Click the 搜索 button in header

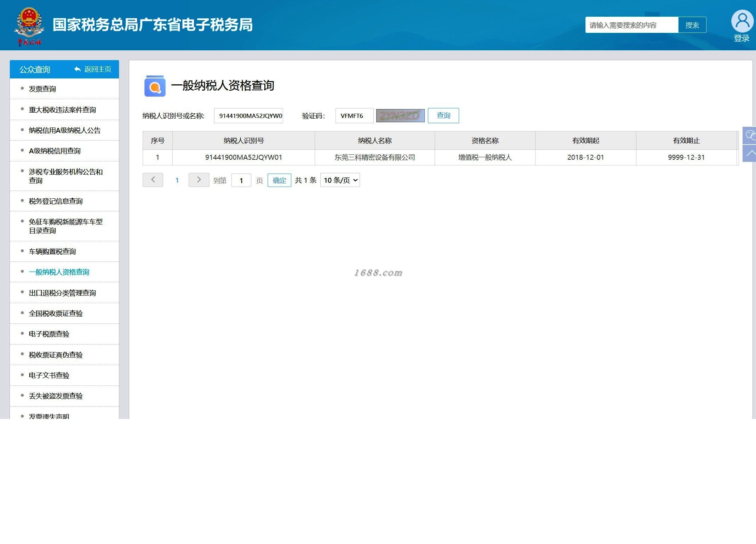tap(692, 25)
